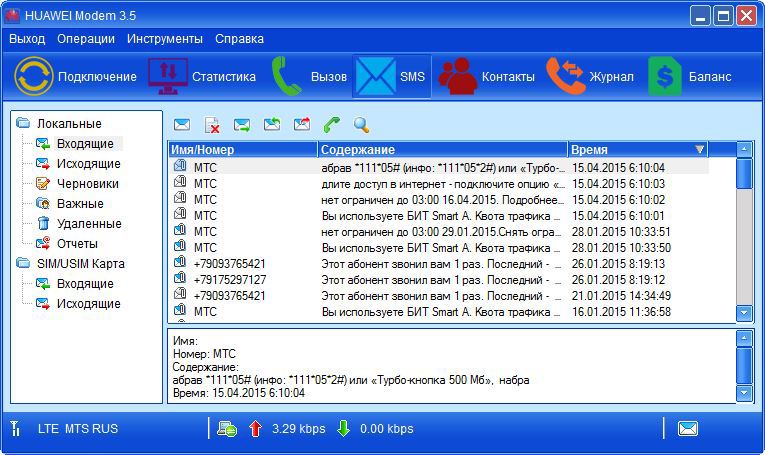Image resolution: width=765 pixels, height=455 pixels.
Task: Open the Выход menu
Action: pos(27,39)
